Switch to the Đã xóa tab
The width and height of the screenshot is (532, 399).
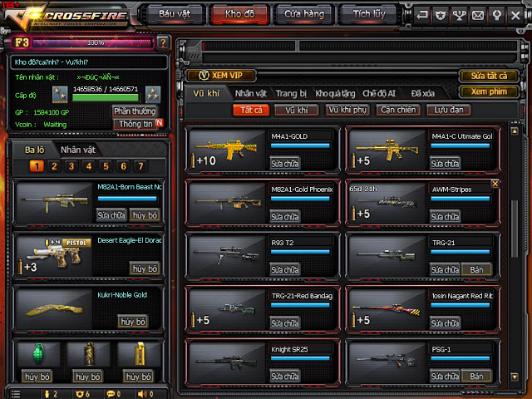point(423,93)
